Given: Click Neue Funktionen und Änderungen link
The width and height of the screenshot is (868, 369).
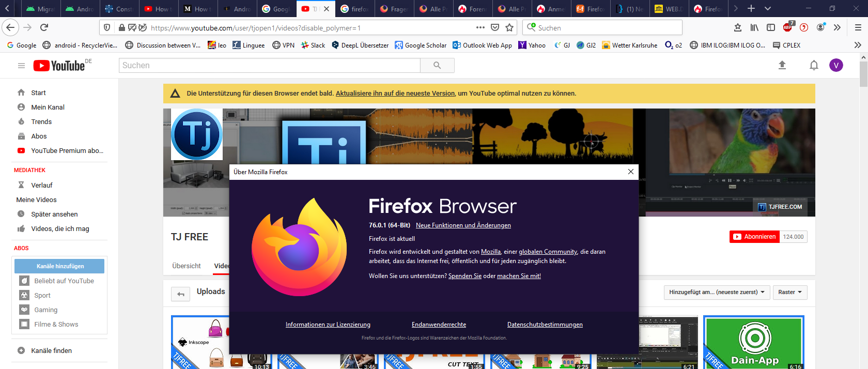Looking at the screenshot, I should pyautogui.click(x=463, y=225).
